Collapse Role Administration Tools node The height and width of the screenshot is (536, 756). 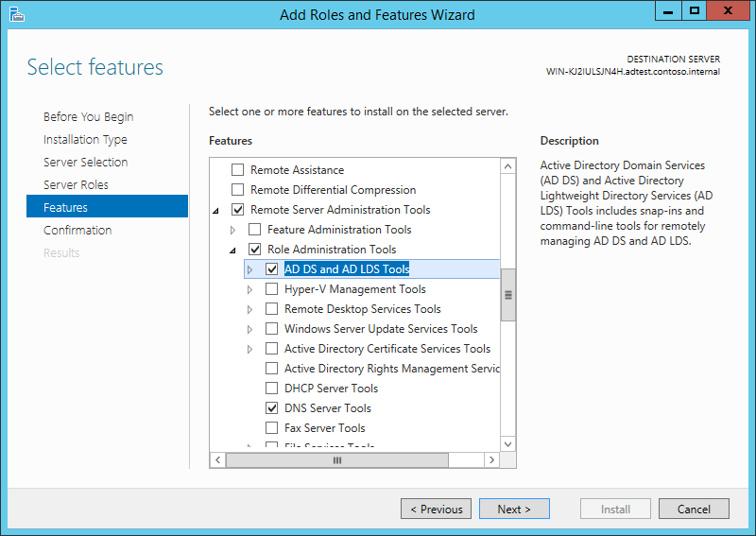pyautogui.click(x=232, y=250)
